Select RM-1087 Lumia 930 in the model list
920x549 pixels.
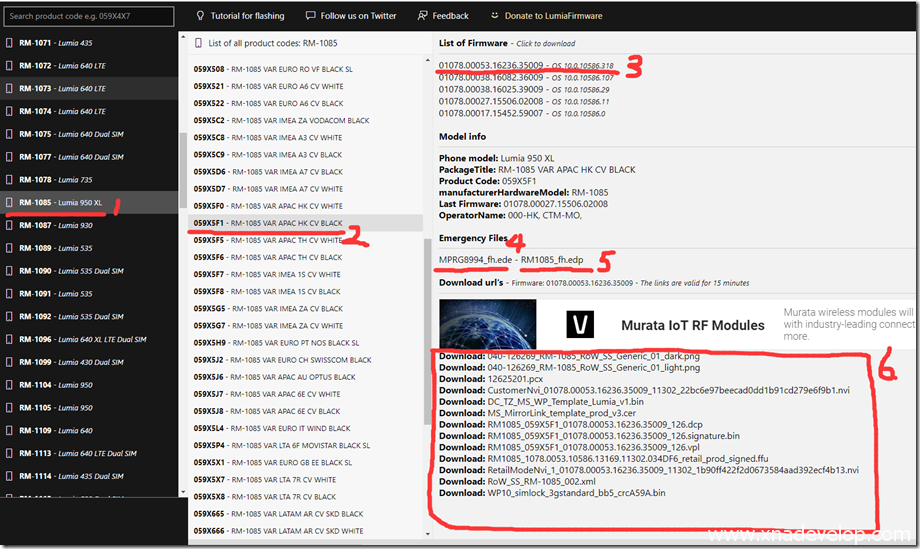pyautogui.click(x=55, y=225)
